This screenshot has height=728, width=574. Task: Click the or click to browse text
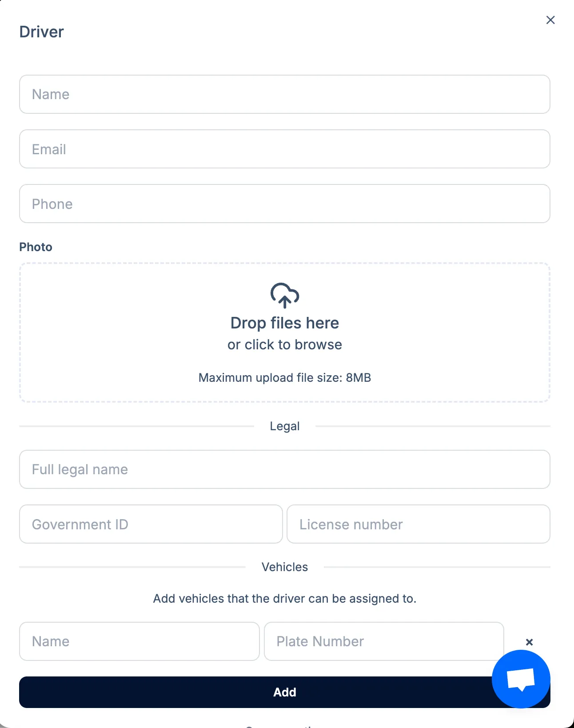coord(284,344)
